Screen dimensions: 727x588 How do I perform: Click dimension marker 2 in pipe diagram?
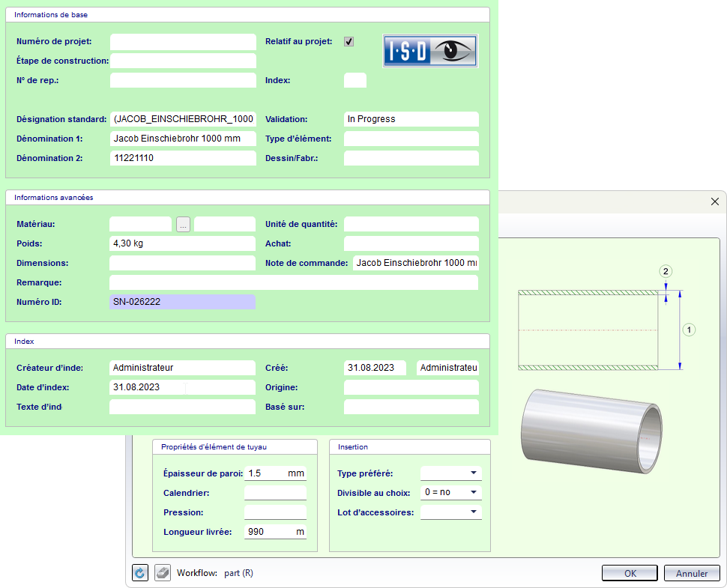pyautogui.click(x=666, y=271)
